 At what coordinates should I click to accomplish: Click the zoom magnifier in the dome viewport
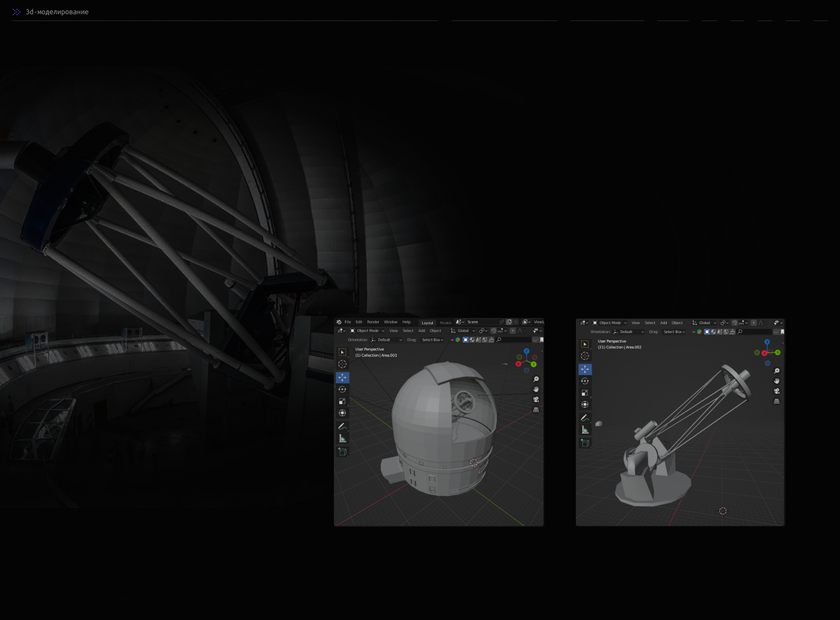[536, 379]
